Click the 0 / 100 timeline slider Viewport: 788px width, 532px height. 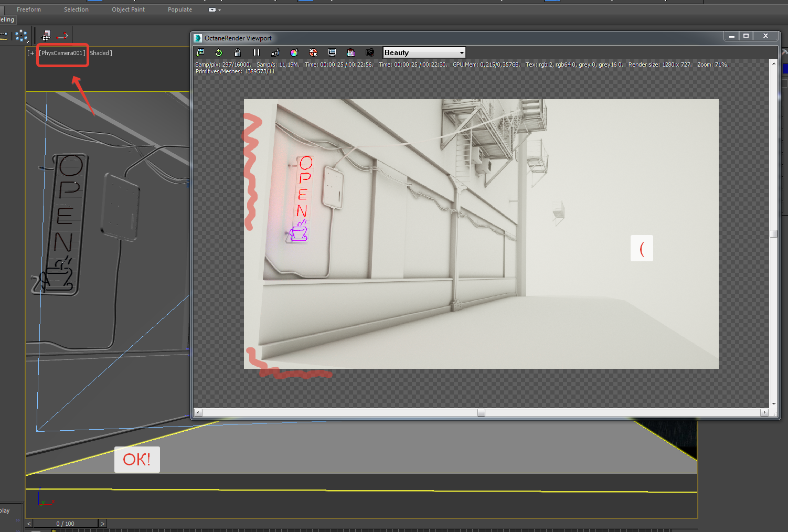pyautogui.click(x=66, y=524)
